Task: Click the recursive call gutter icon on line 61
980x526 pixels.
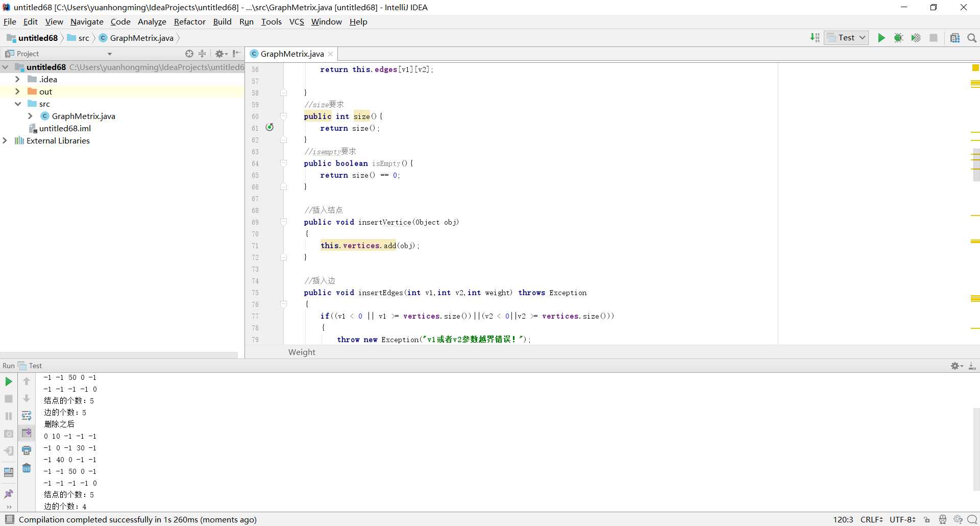Action: coord(269,127)
